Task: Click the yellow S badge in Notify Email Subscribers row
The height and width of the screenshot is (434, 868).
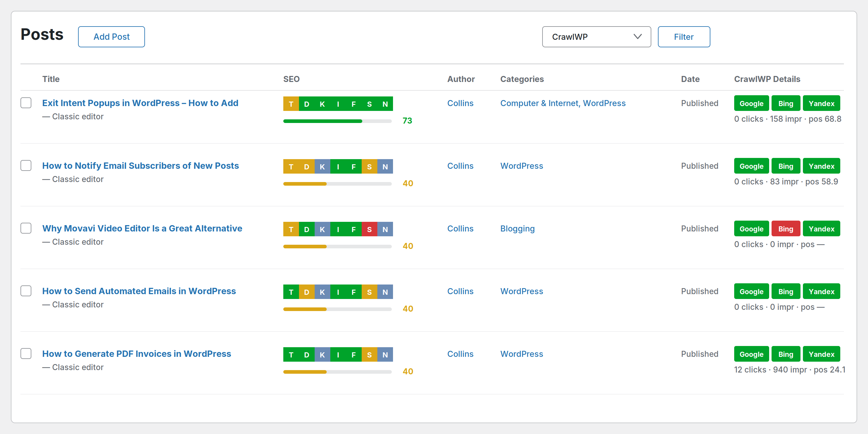Action: point(369,166)
